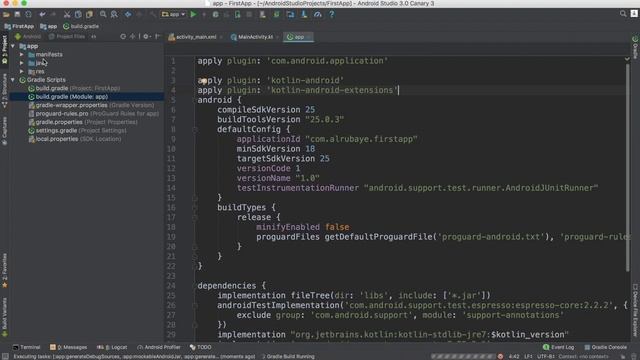Click the UTF-8 encoding status item
This screenshot has width=640, height=360.
545,356
